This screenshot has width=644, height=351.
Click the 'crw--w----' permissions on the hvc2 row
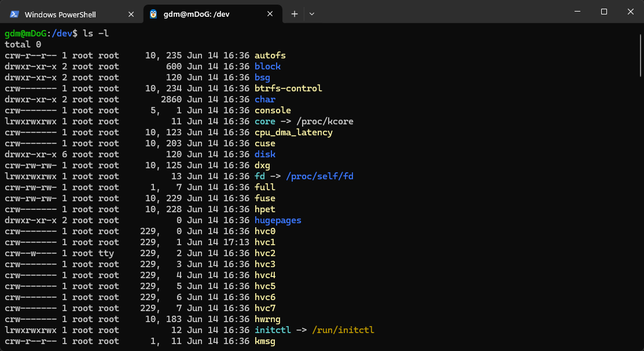(31, 253)
